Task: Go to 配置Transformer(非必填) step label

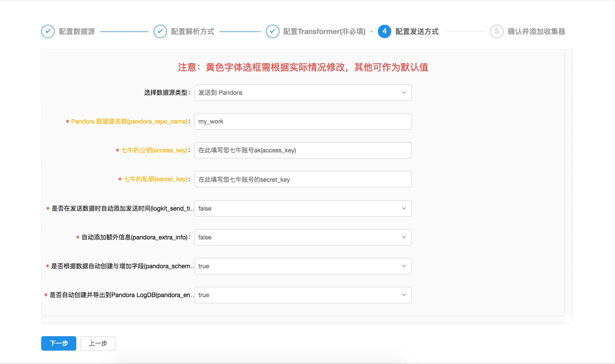Action: 324,31
